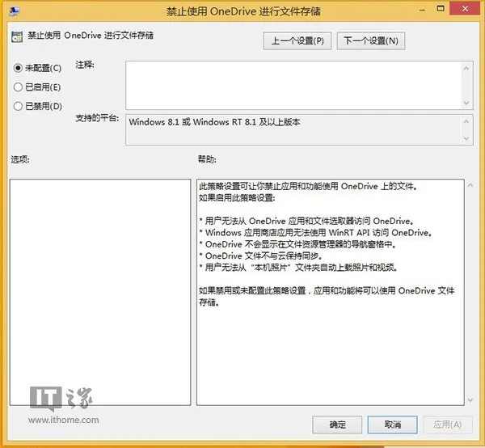Close the dialog with the red X
Image resolution: width=485 pixels, height=448 pixels.
(465, 9)
